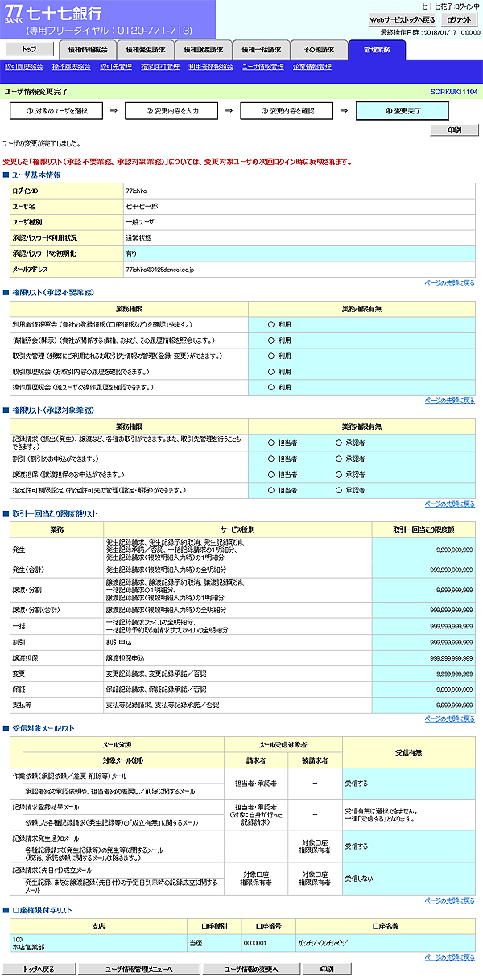Image resolution: width=483 pixels, height=980 pixels.
Task: Open 利用者情報照会 submenu link
Action: pyautogui.click(x=211, y=67)
